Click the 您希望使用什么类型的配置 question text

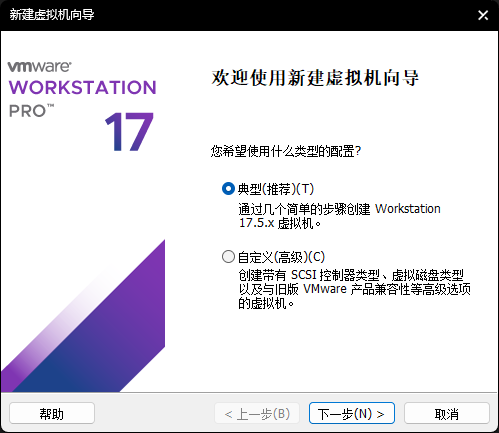click(x=286, y=151)
